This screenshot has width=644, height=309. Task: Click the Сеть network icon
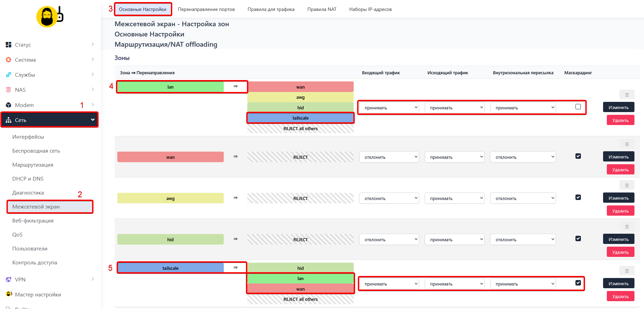point(8,120)
